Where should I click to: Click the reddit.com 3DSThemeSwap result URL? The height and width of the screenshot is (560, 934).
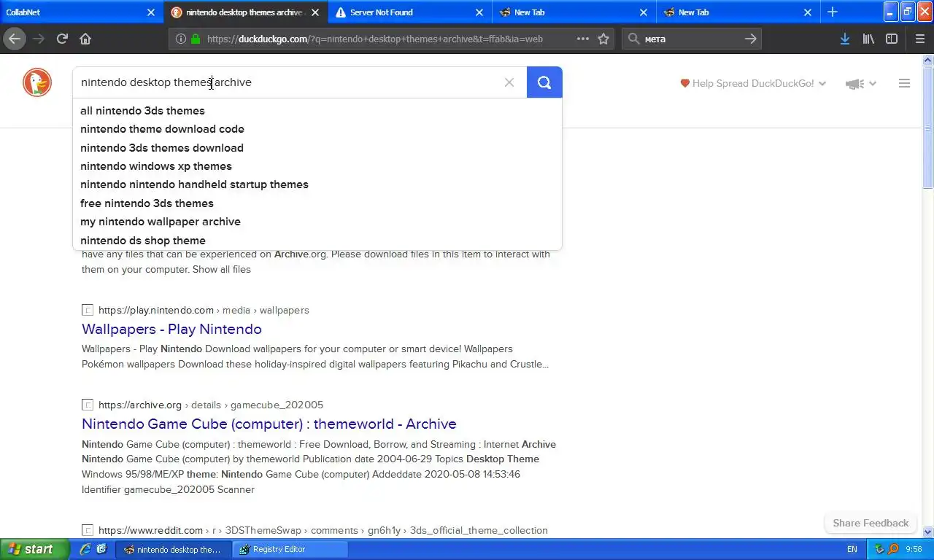pos(323,530)
